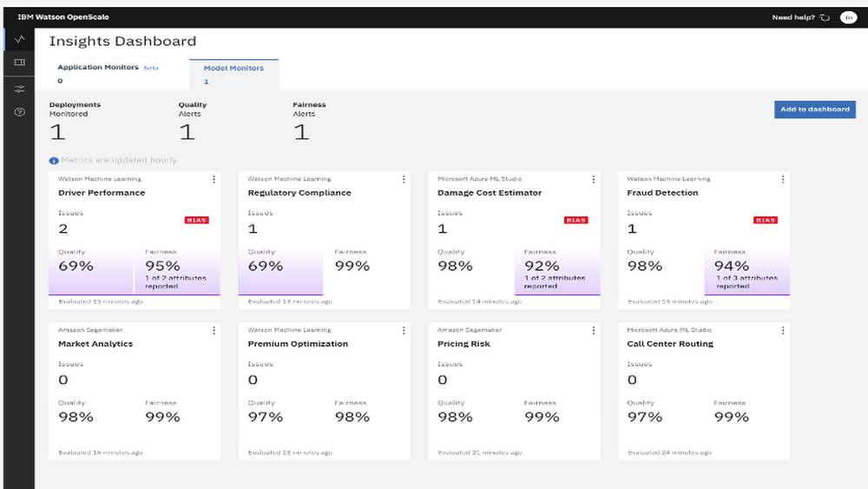Image resolution: width=868 pixels, height=489 pixels.
Task: Click Regulatory Compliance 99% fairness value
Action: (352, 267)
